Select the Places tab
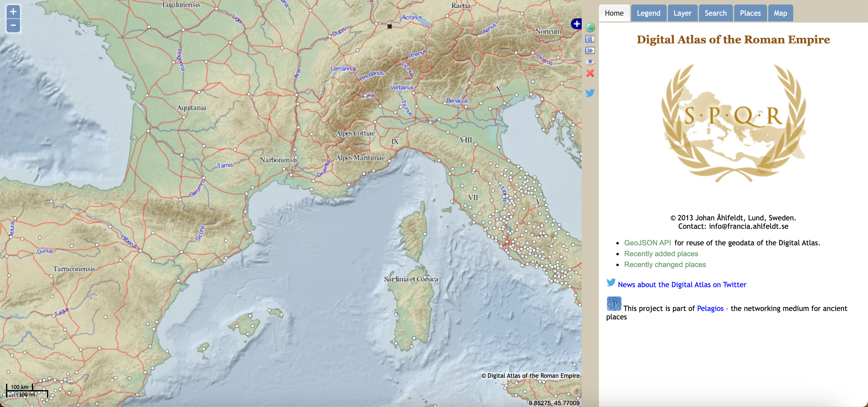868x407 pixels. click(x=750, y=13)
